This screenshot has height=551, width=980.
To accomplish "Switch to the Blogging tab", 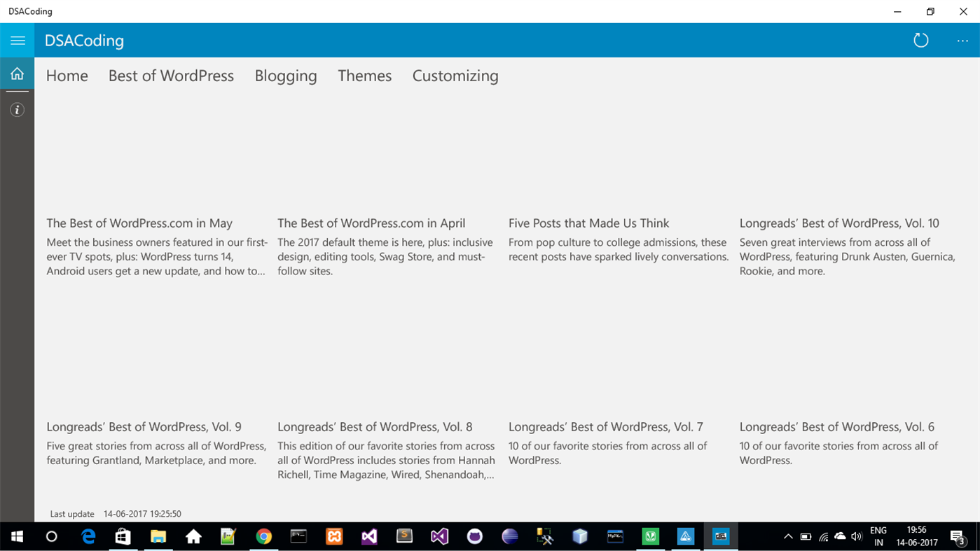I will (286, 76).
